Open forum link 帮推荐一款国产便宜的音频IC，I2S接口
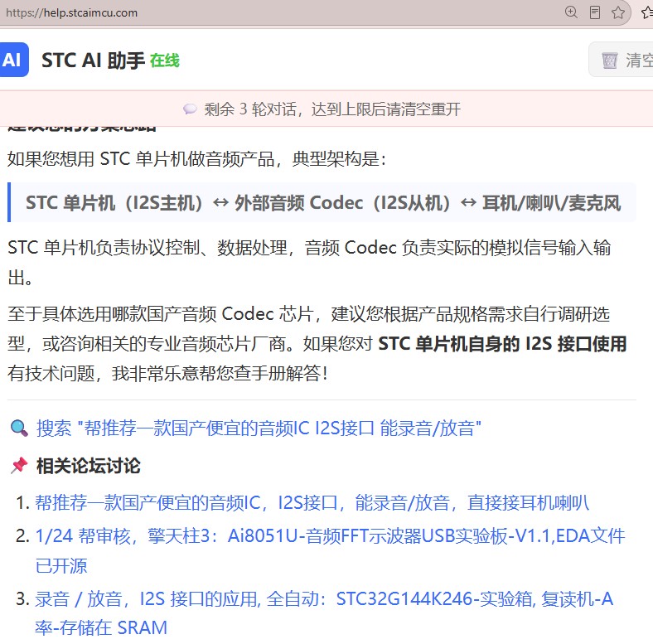653x644 pixels. [312, 503]
